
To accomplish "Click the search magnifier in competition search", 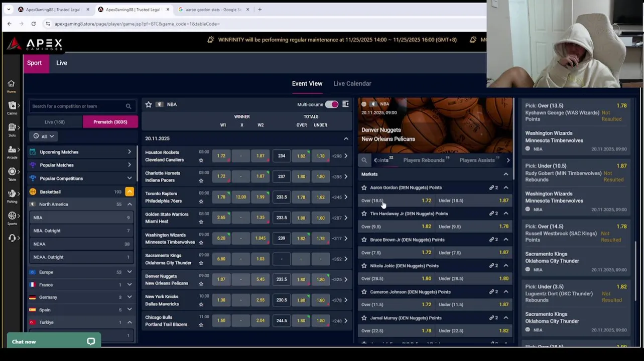I will pos(128,106).
